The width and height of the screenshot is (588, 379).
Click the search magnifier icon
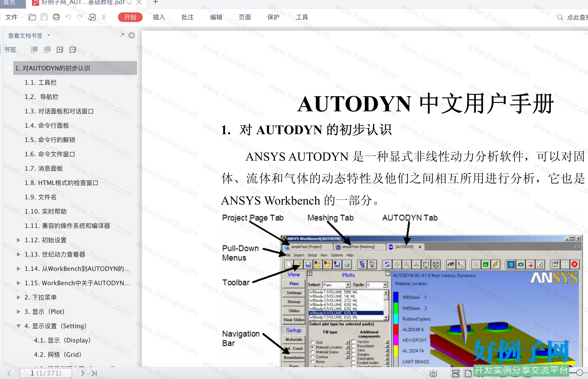pos(560,17)
